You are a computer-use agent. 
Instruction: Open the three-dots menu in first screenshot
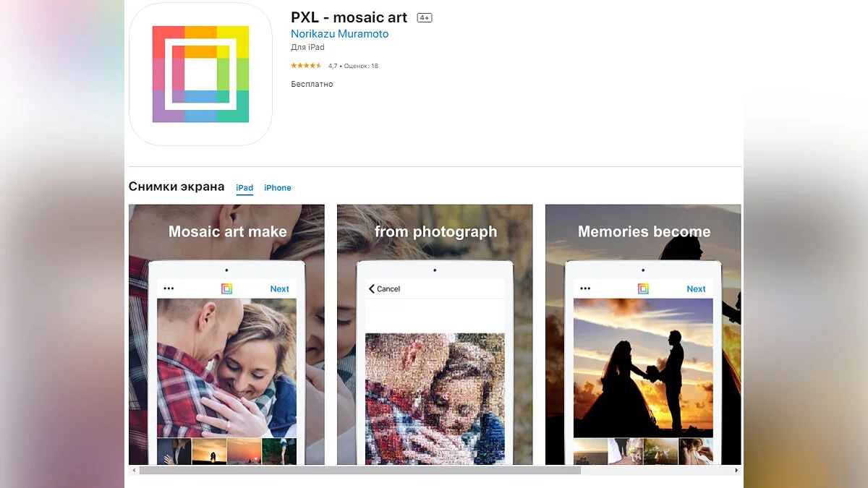(169, 288)
